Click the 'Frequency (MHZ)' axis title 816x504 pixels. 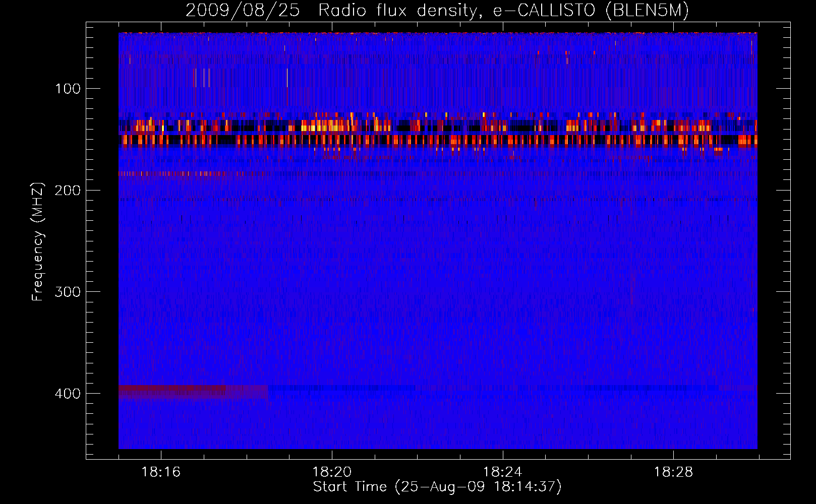pos(38,241)
